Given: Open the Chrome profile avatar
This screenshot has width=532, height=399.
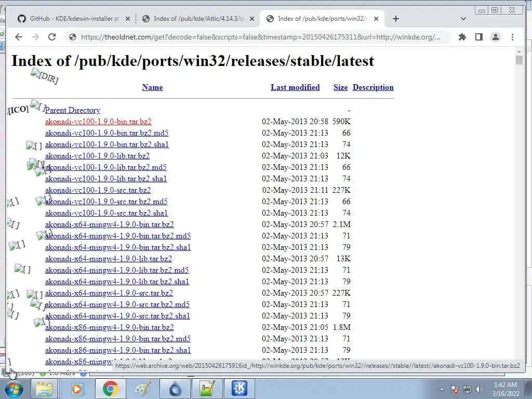Looking at the screenshot, I should pos(495,37).
